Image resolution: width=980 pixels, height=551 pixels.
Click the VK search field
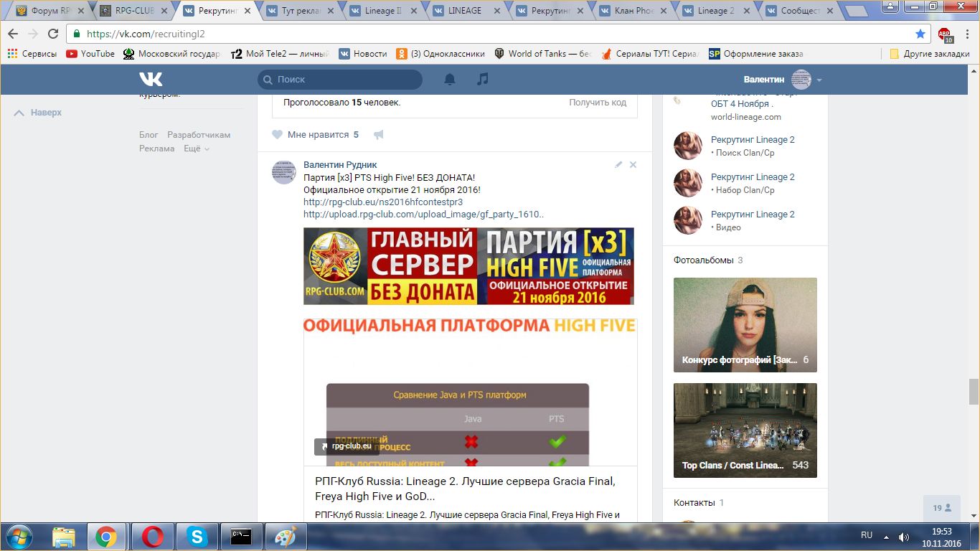pyautogui.click(x=340, y=80)
